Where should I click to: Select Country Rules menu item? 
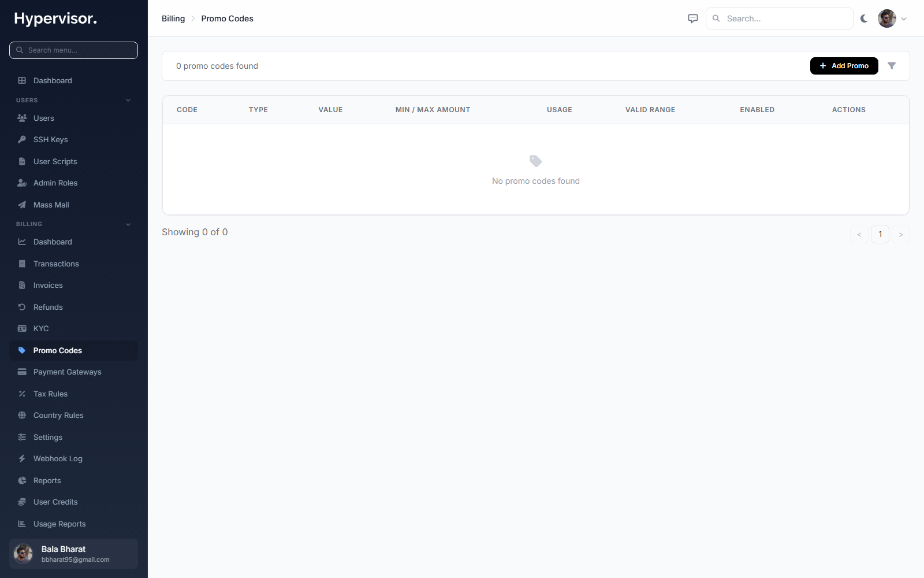(73, 415)
